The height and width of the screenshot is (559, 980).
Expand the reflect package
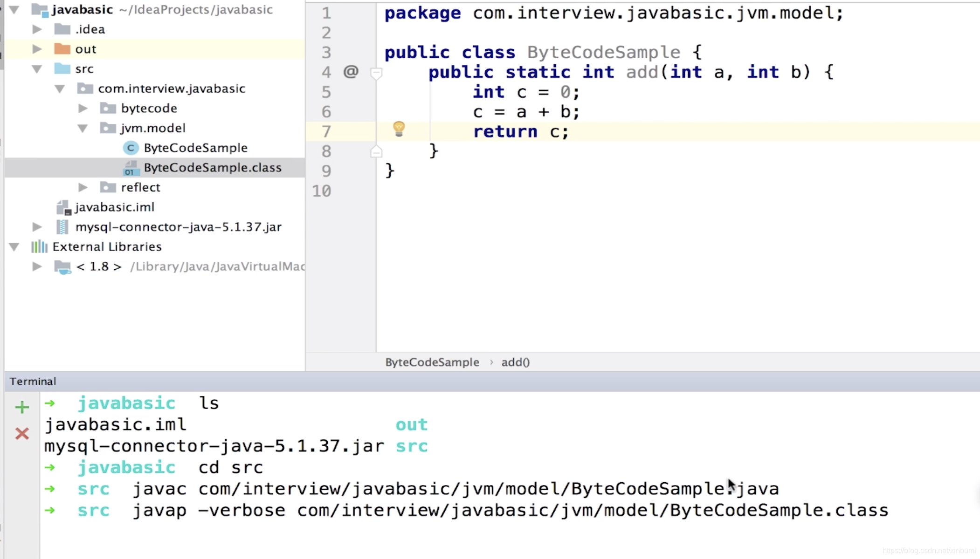pyautogui.click(x=83, y=187)
